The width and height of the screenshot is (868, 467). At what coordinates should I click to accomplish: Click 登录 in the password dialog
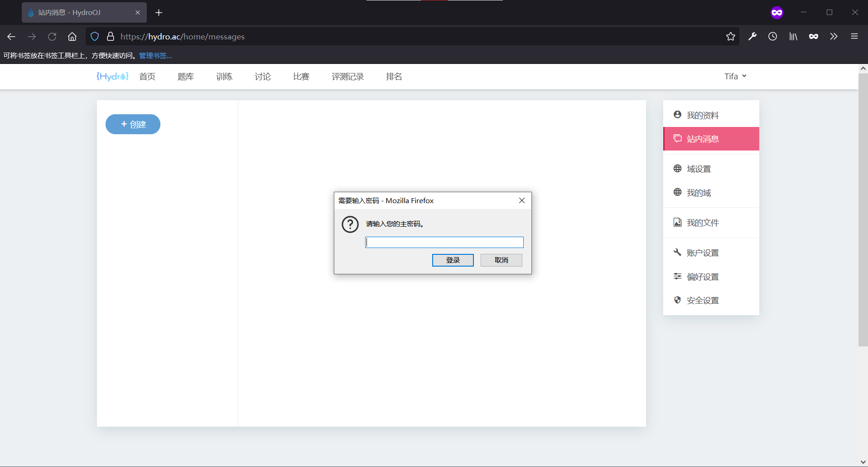coord(453,260)
